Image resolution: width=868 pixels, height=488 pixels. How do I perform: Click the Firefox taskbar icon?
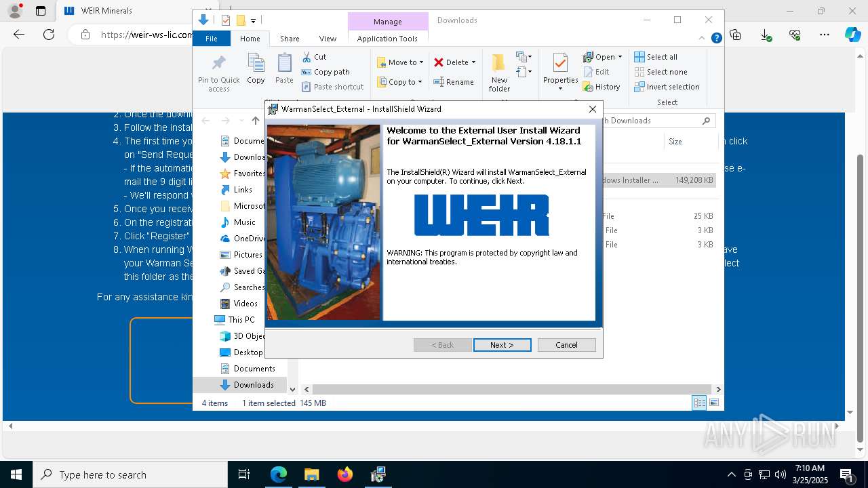[344, 475]
